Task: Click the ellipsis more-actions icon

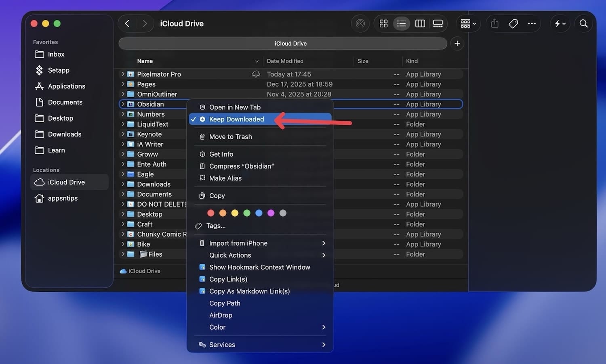Action: coord(532,23)
